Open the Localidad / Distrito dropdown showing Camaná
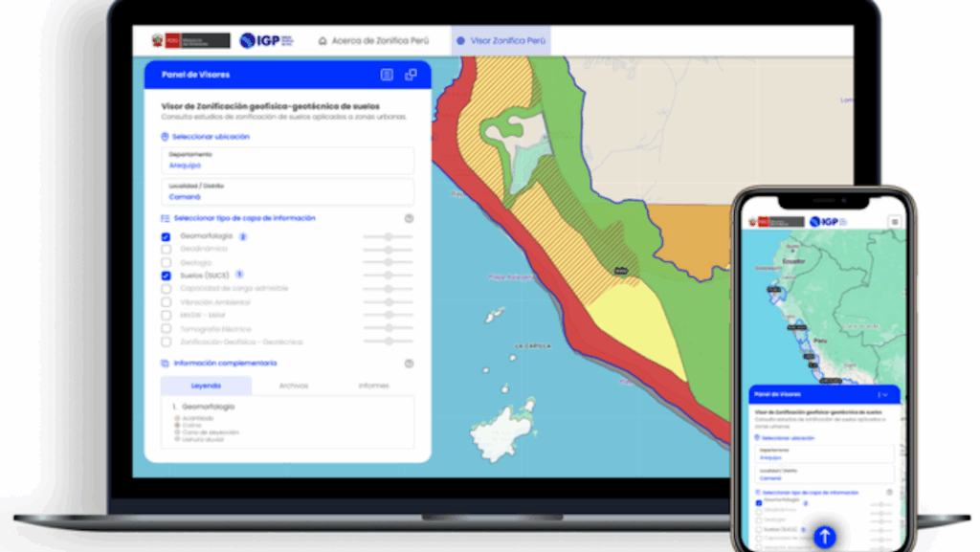 coord(287,191)
